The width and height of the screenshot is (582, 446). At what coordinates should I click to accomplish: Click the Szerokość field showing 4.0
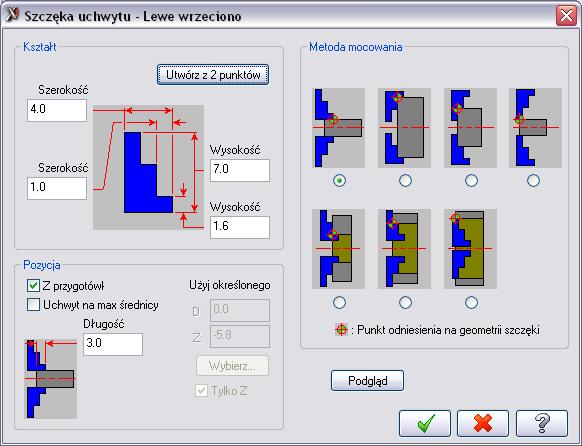coord(57,110)
